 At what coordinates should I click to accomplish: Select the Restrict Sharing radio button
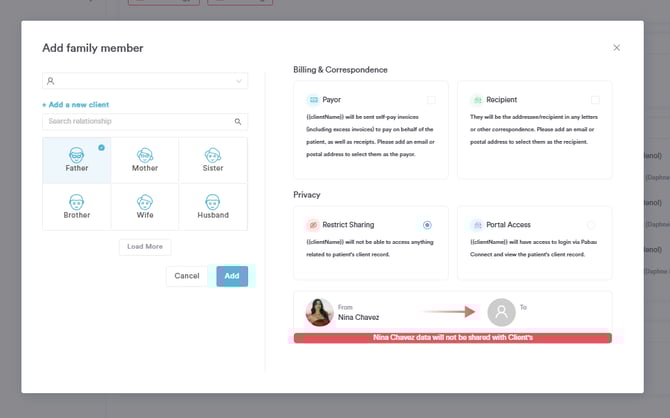[428, 225]
